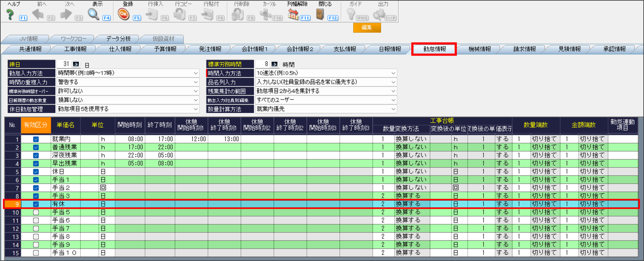Open the 休日勤怠管理 dropdown

[196, 109]
